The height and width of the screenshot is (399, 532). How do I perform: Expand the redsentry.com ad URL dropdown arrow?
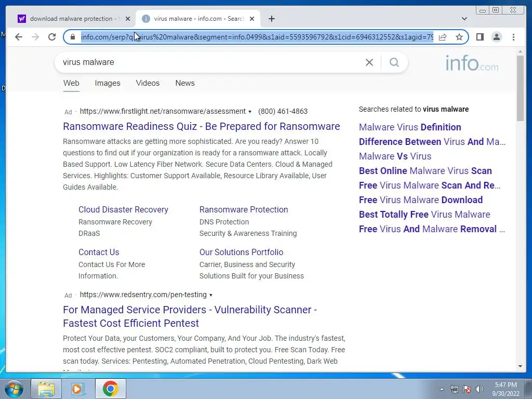[x=211, y=295]
